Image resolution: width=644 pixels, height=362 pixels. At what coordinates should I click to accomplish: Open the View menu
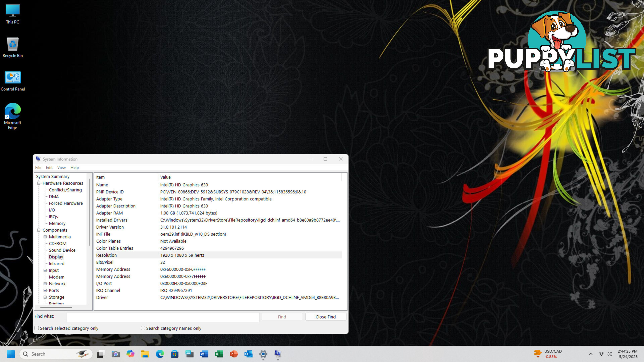(62, 167)
